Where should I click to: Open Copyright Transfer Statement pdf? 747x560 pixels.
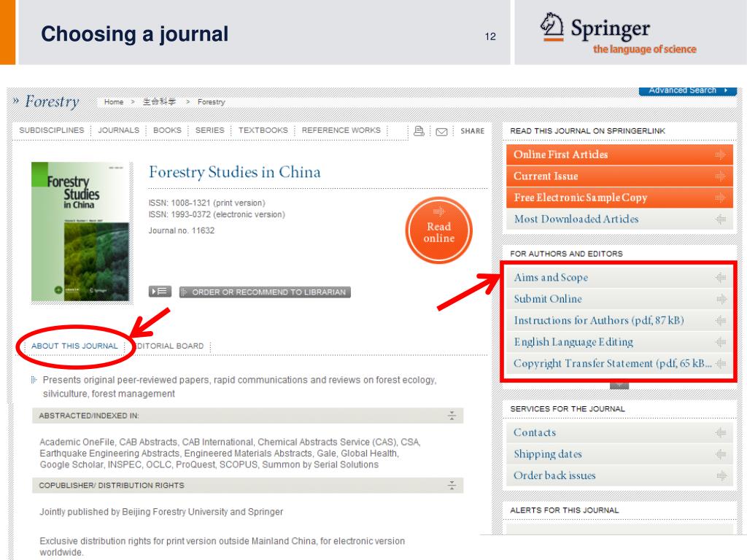click(x=619, y=363)
